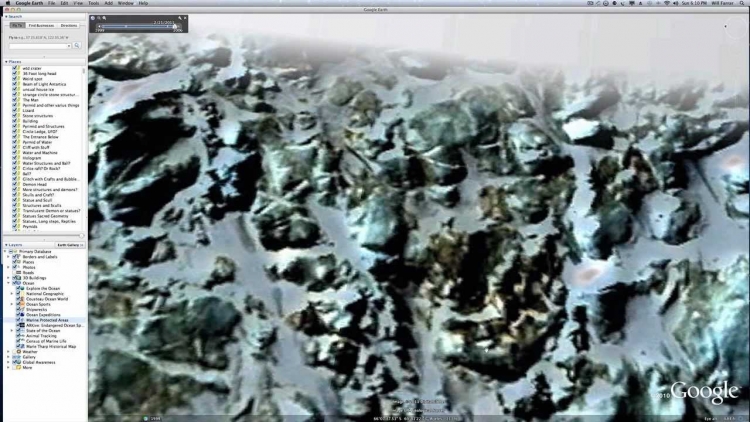Zoom in the time slider range
The image size is (750, 422).
pyautogui.click(x=104, y=18)
